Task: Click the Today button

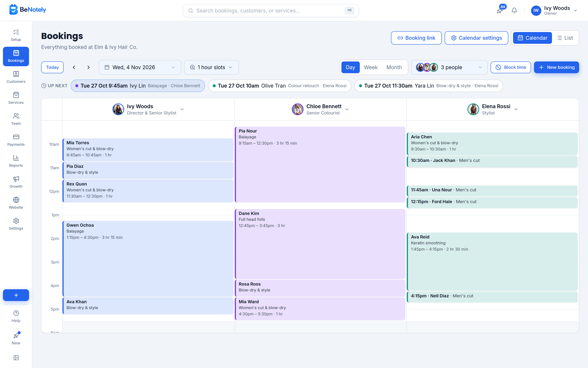Action: tap(52, 67)
